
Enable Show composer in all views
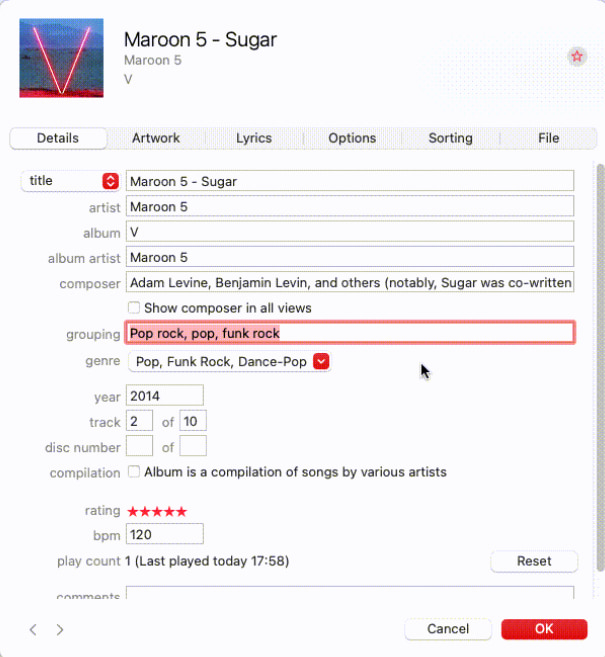point(134,308)
